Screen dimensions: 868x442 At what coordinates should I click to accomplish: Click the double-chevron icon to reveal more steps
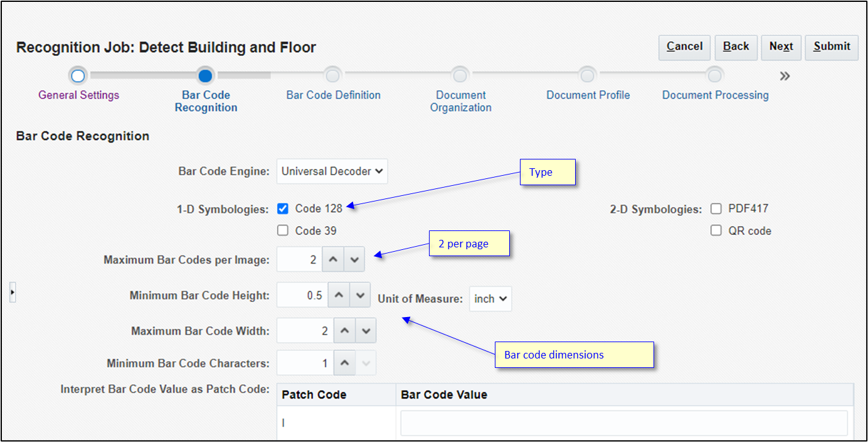coord(785,75)
